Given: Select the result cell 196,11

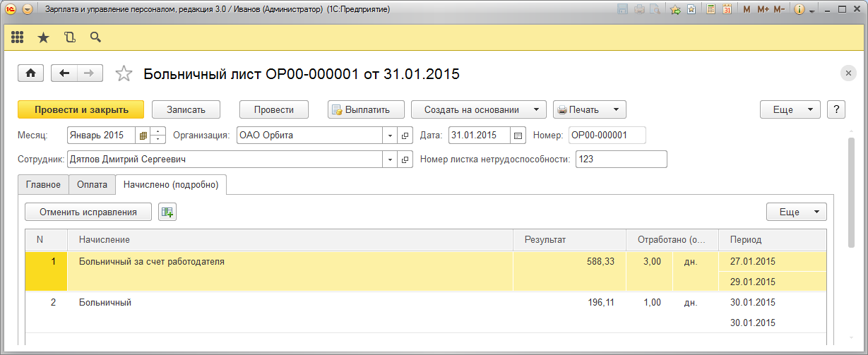Looking at the screenshot, I should pos(569,302).
